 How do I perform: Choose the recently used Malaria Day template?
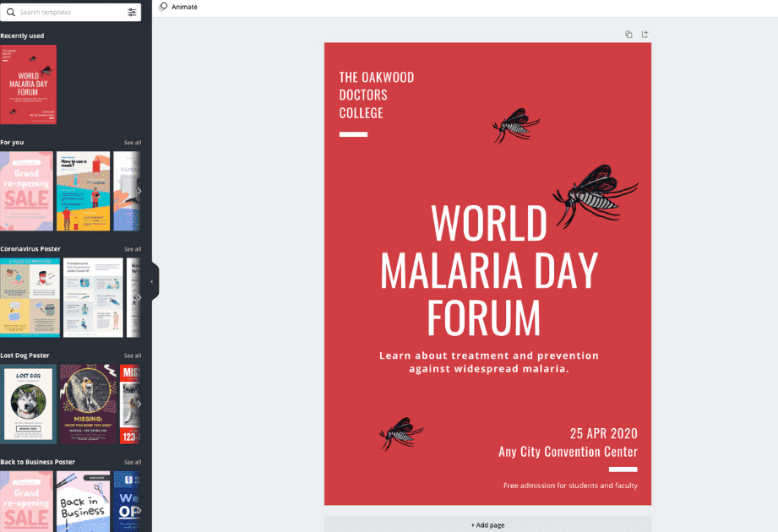point(29,84)
